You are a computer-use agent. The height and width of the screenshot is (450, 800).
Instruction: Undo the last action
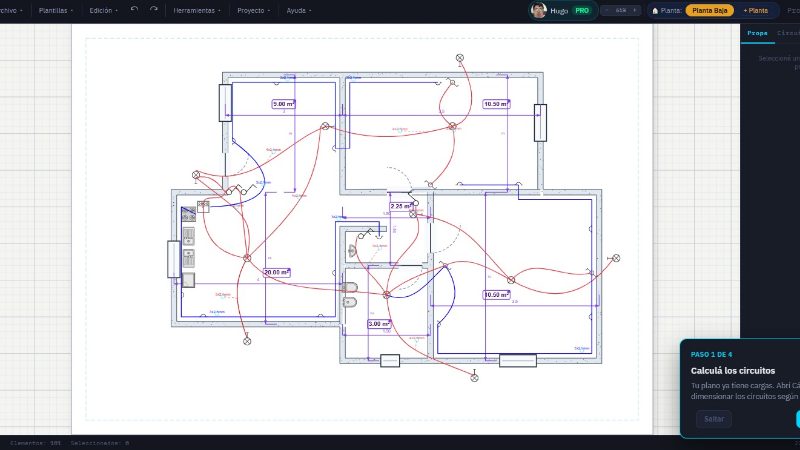[134, 10]
